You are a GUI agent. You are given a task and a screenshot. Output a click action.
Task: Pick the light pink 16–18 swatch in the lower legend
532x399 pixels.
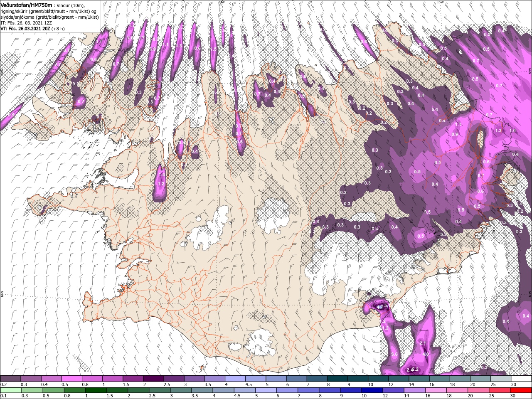tap(436, 390)
